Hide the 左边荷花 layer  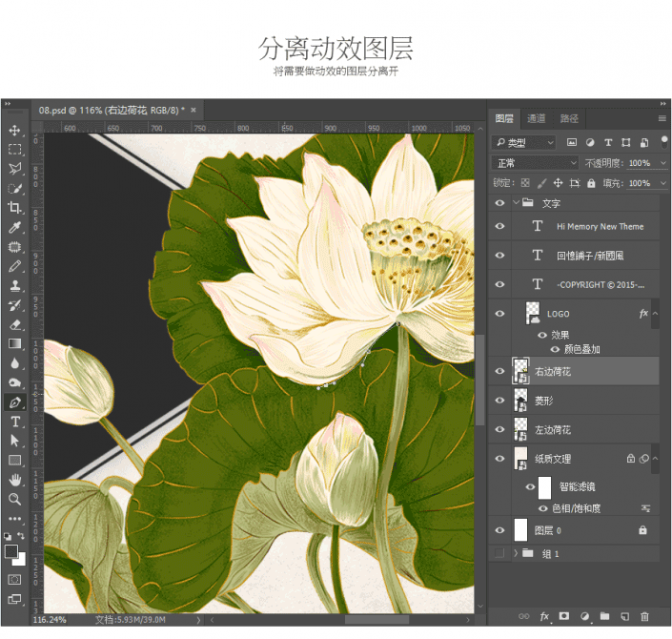pyautogui.click(x=499, y=429)
